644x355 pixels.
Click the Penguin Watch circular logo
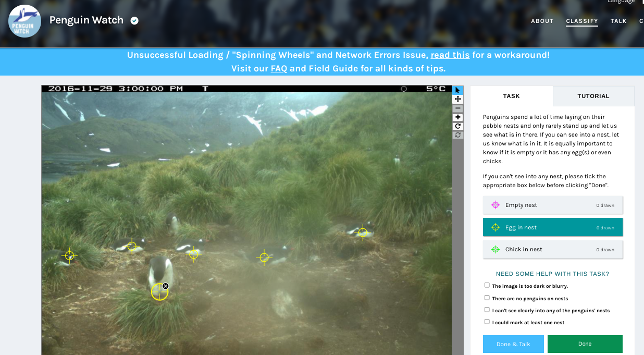click(x=25, y=21)
